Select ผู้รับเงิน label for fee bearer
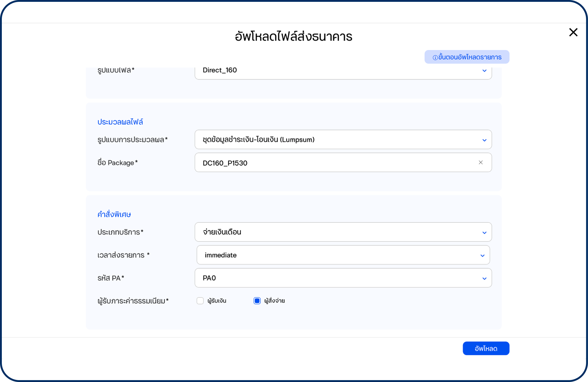Screen dimensions: 588x382 (217, 301)
